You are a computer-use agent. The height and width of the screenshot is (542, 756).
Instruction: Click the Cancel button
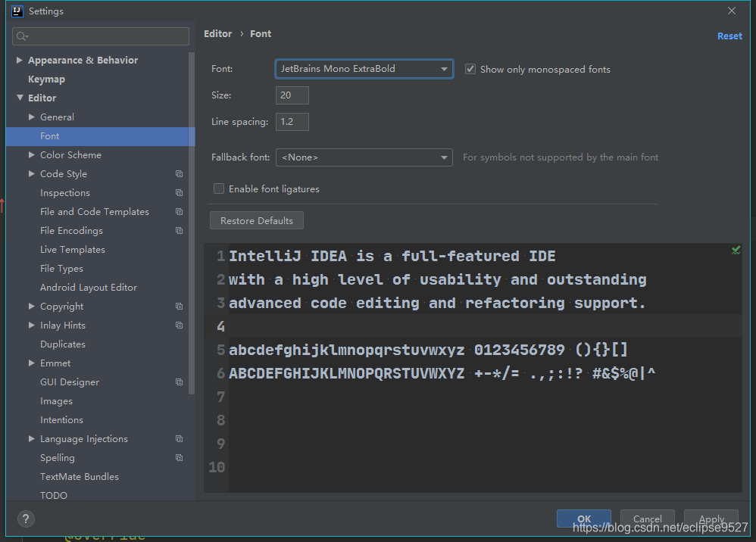[x=647, y=519]
